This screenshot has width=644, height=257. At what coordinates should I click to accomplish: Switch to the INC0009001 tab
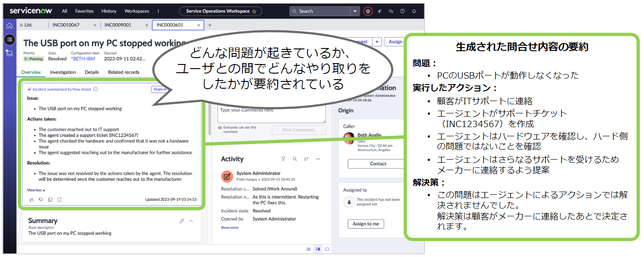coord(118,25)
